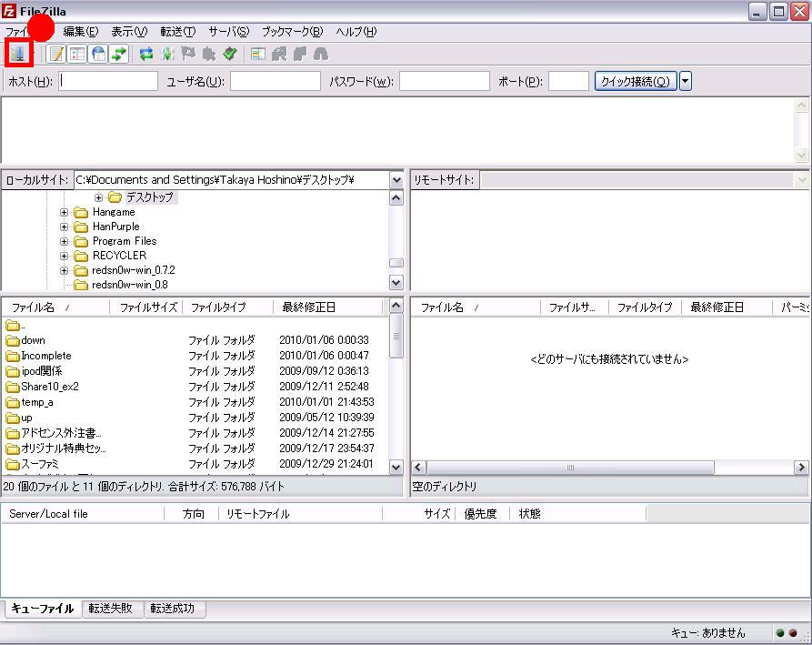Open the ヘルプ(H) menu
812x645 pixels.
tap(356, 32)
